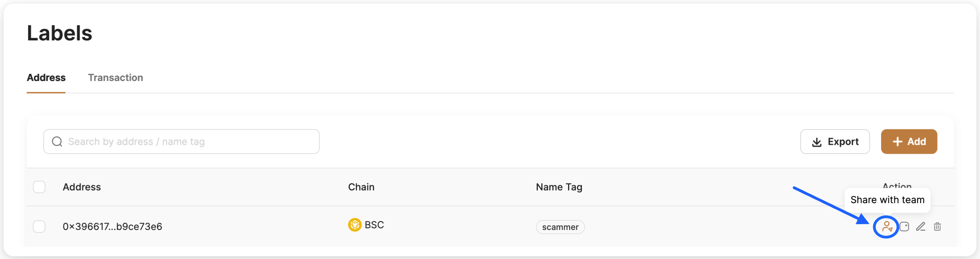The width and height of the screenshot is (980, 259).
Task: Click the Share with team icon
Action: [x=886, y=227]
